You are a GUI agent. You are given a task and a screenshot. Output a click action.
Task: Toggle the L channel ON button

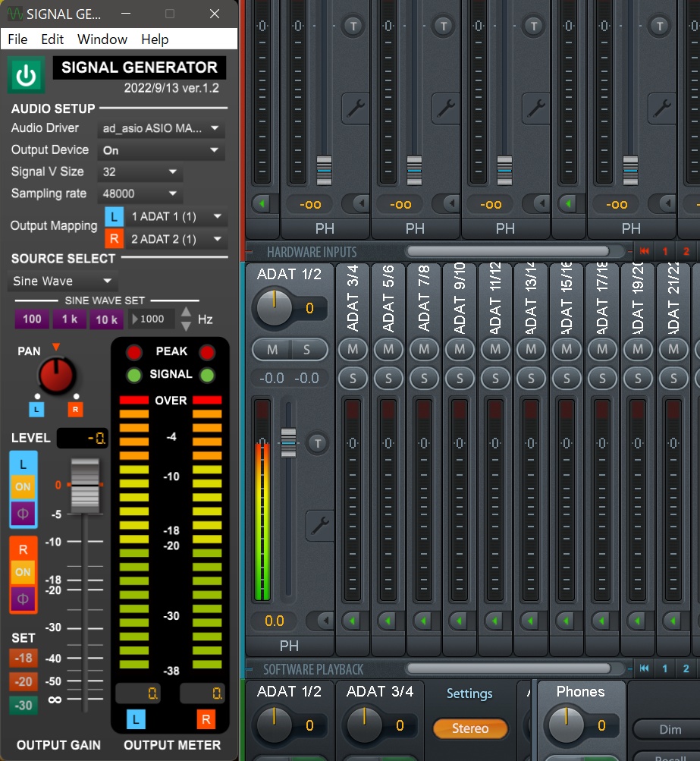23,487
